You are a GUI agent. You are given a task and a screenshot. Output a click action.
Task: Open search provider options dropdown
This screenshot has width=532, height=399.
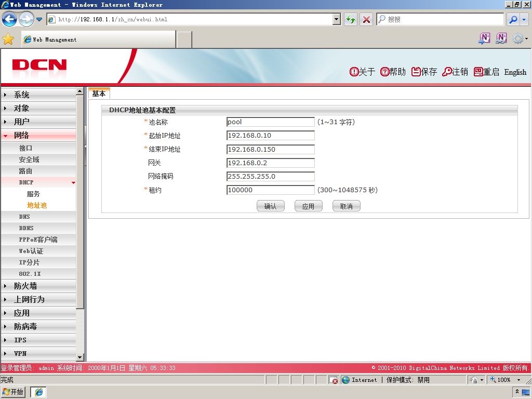(524, 19)
